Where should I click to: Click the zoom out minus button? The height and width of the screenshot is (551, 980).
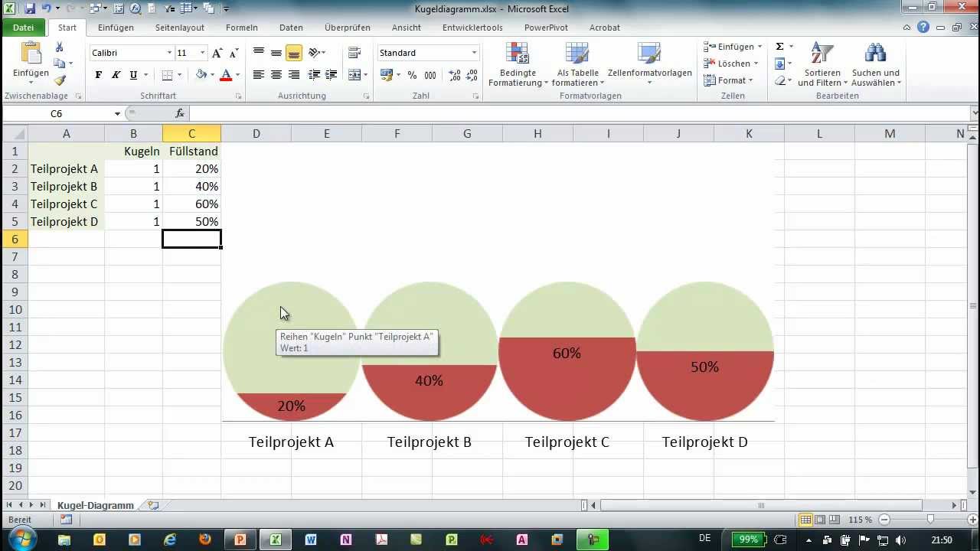(x=884, y=520)
